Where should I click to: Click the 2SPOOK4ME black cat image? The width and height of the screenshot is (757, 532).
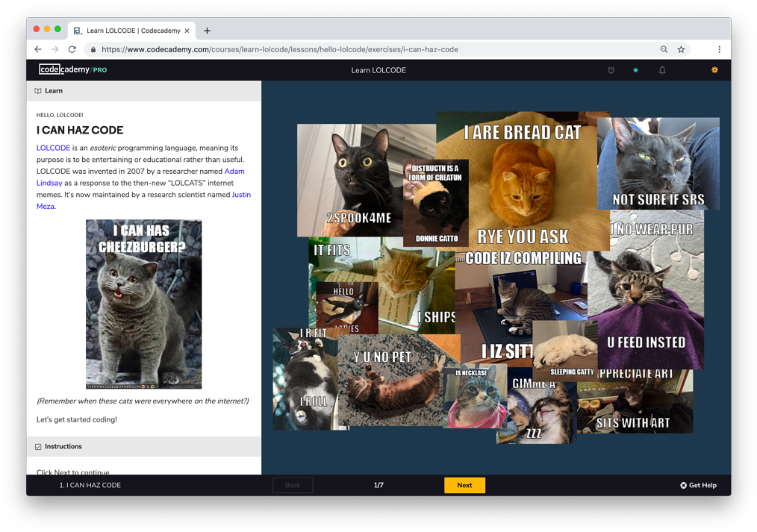tap(350, 180)
